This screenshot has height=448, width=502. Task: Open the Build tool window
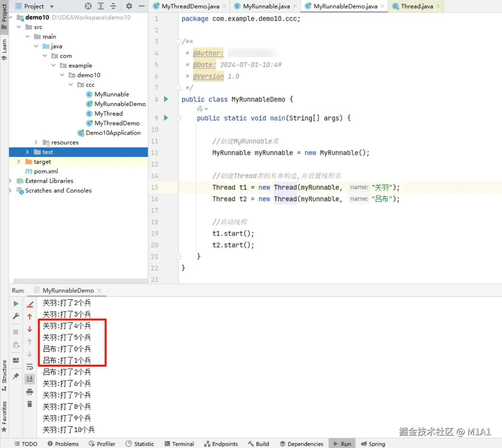[x=259, y=444]
